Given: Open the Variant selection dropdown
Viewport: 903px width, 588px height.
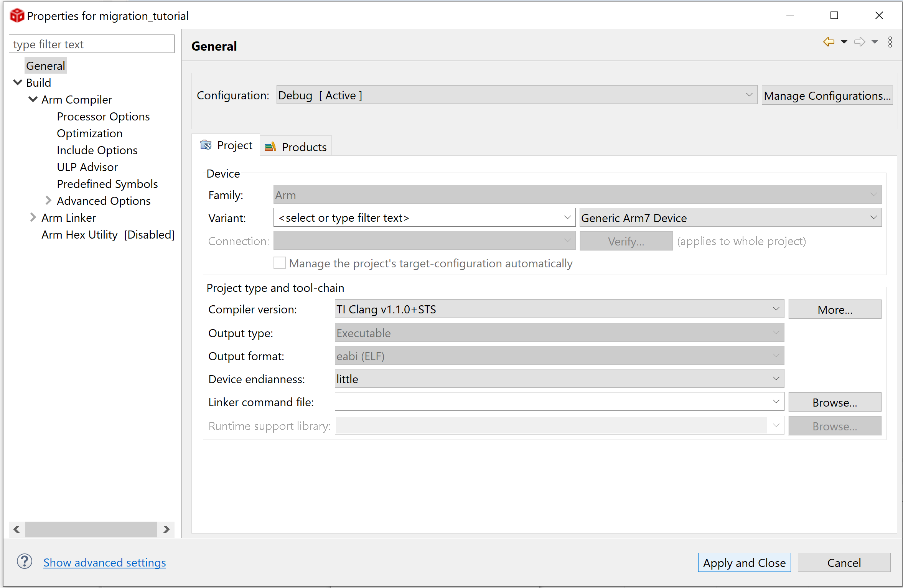Looking at the screenshot, I should point(567,217).
